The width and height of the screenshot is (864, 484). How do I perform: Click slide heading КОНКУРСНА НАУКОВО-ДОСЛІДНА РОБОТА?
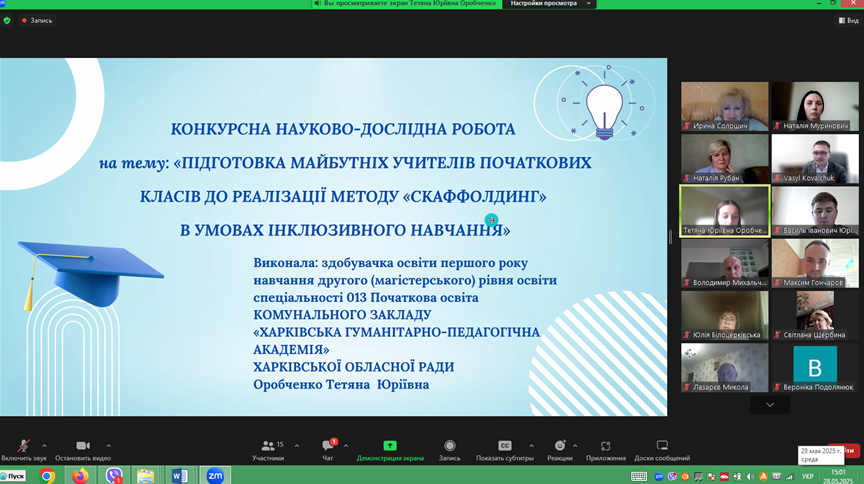coord(343,129)
